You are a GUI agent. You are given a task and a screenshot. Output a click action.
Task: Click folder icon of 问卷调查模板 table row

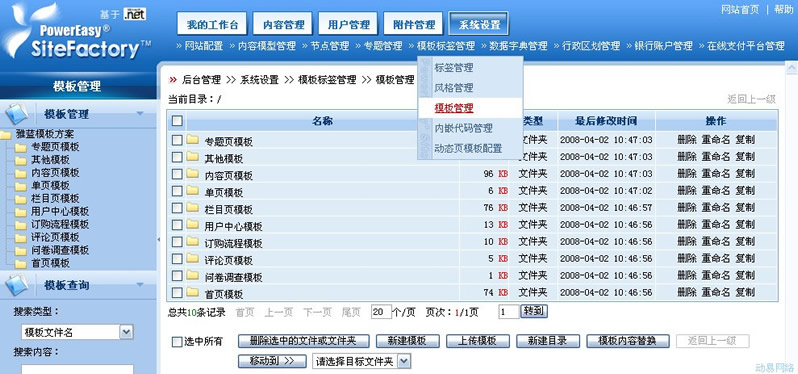click(192, 275)
